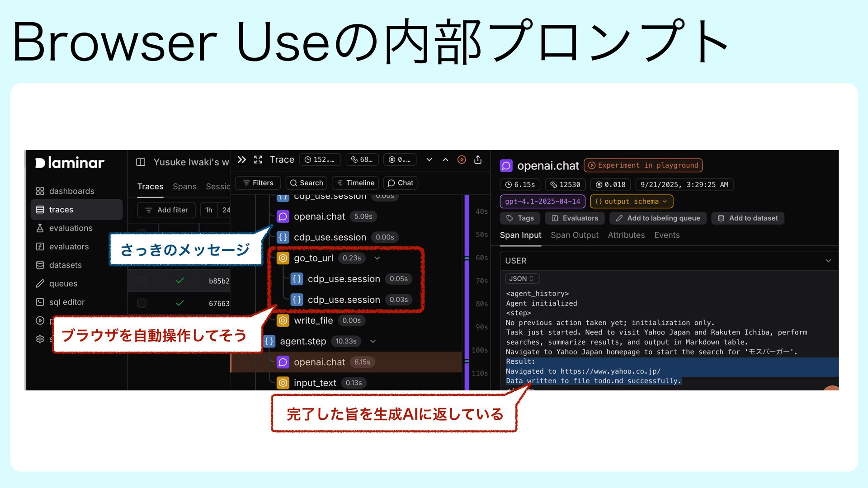Collapse the go_to_url span chevron
Image resolution: width=868 pixels, height=488 pixels.
pos(377,258)
